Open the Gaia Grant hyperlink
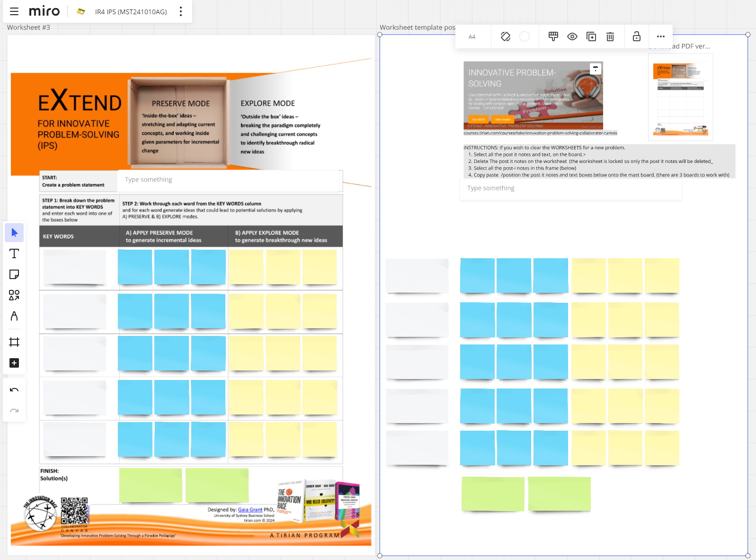Screen dimensions: 756x560 [x=250, y=510]
